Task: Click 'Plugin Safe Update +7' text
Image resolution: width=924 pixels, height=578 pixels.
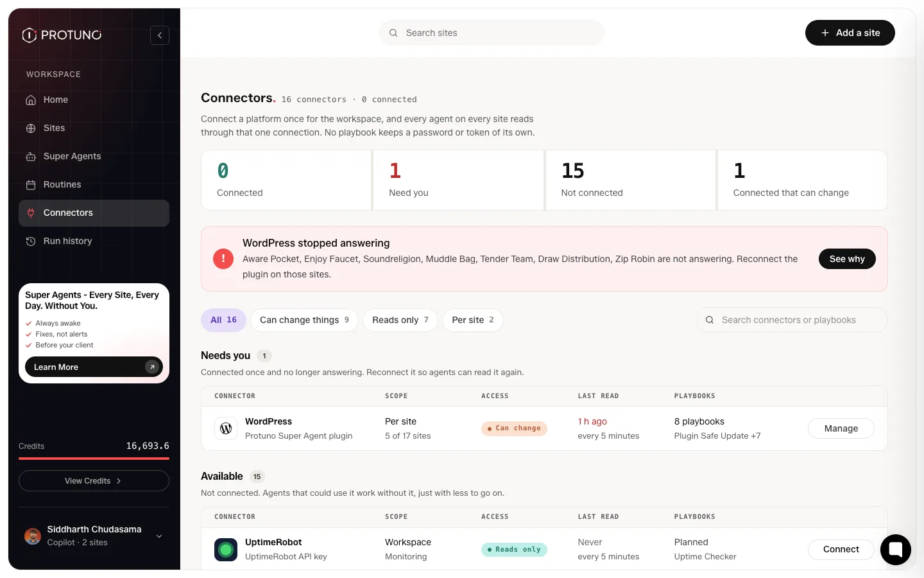Action: tap(717, 435)
